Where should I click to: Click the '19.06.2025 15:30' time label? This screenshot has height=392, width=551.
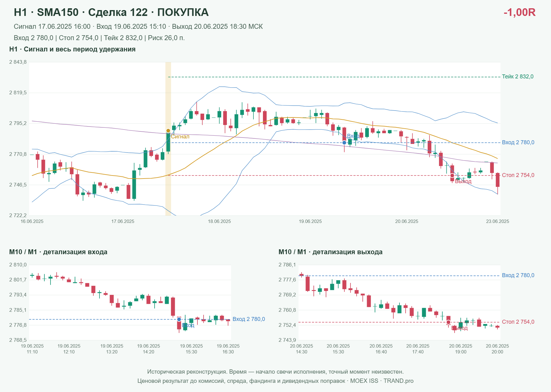click(x=191, y=349)
